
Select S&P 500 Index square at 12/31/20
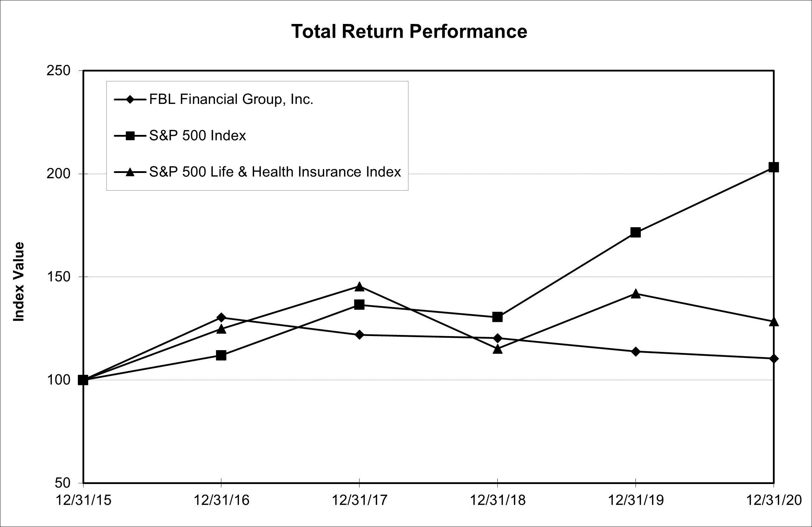point(773,167)
